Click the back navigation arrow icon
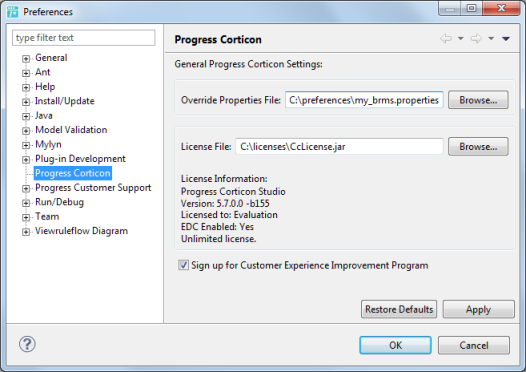 (446, 39)
